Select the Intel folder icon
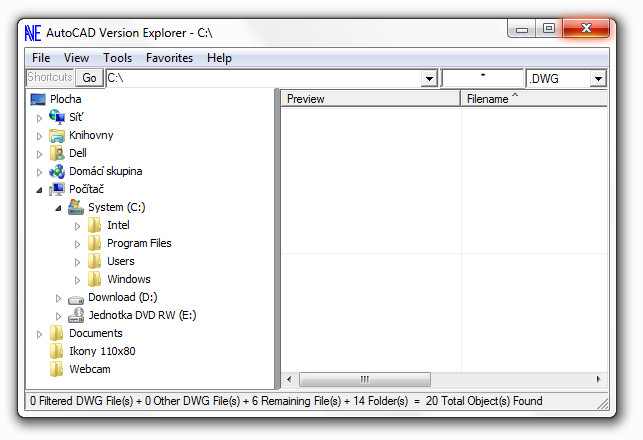Screen dimensions: 643x440 coord(95,225)
